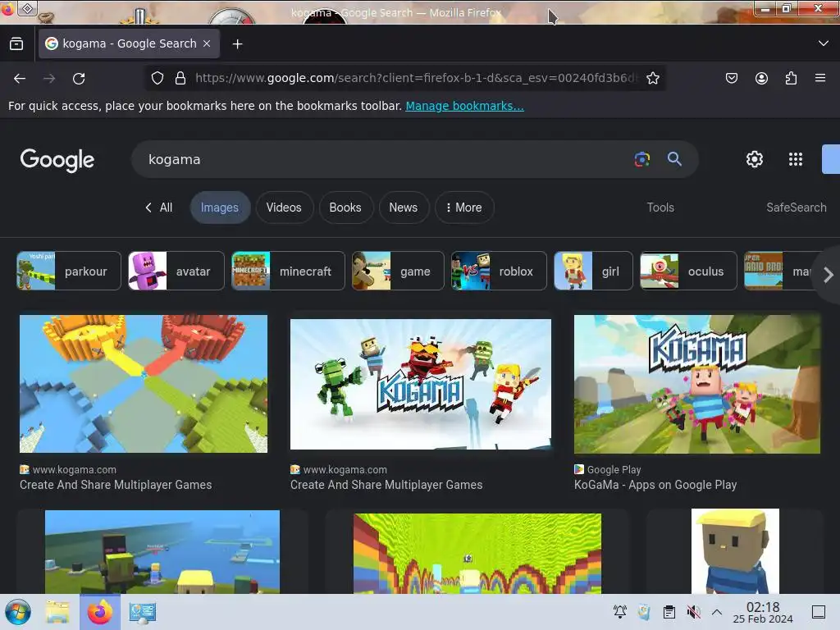Open the Extensions puzzle icon

[x=791, y=78]
